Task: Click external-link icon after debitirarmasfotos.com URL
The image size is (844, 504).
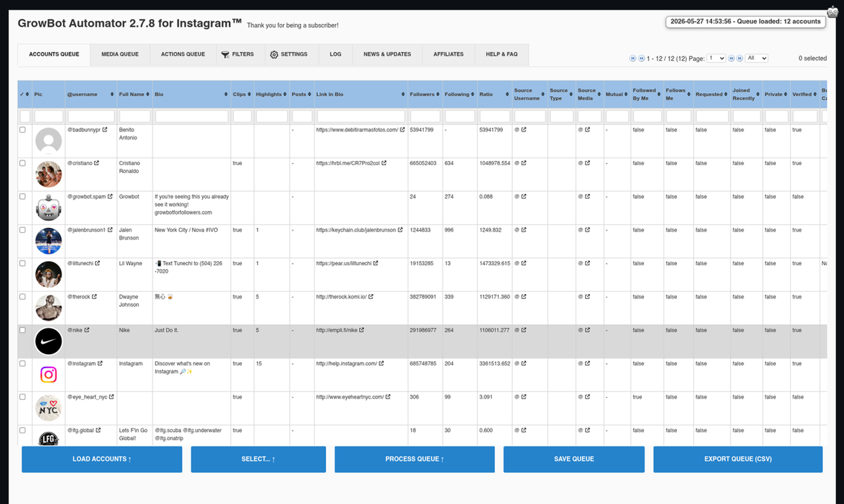Action: (402, 130)
